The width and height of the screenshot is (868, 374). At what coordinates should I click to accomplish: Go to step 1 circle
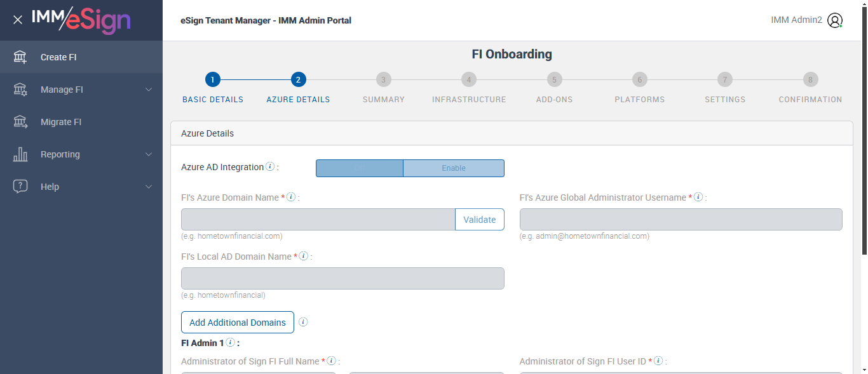pyautogui.click(x=213, y=79)
